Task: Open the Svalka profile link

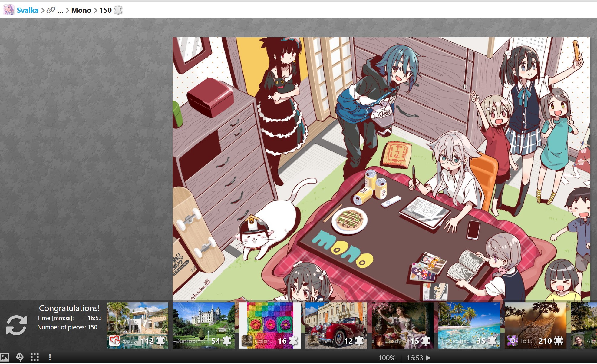Action: (x=28, y=10)
